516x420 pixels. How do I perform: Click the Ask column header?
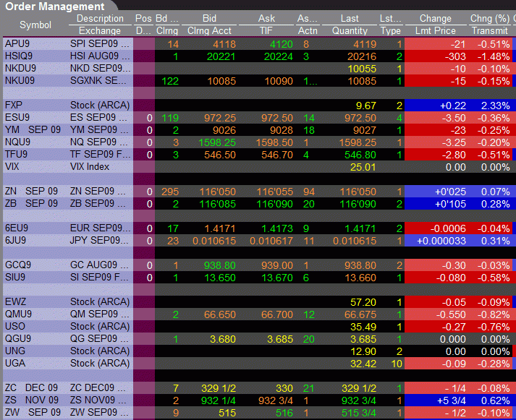click(266, 18)
